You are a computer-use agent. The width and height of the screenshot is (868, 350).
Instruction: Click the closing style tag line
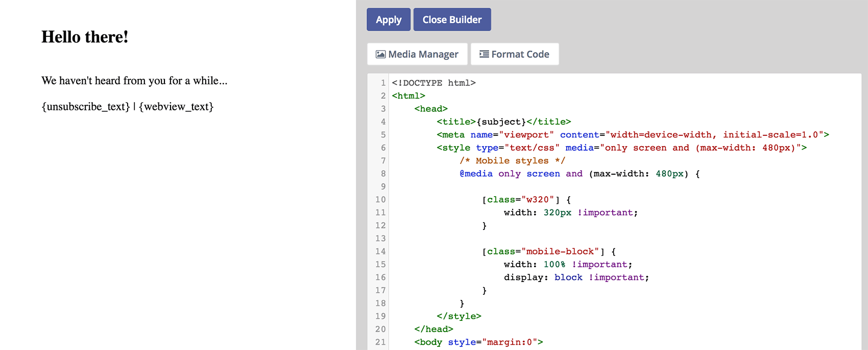[x=459, y=316]
